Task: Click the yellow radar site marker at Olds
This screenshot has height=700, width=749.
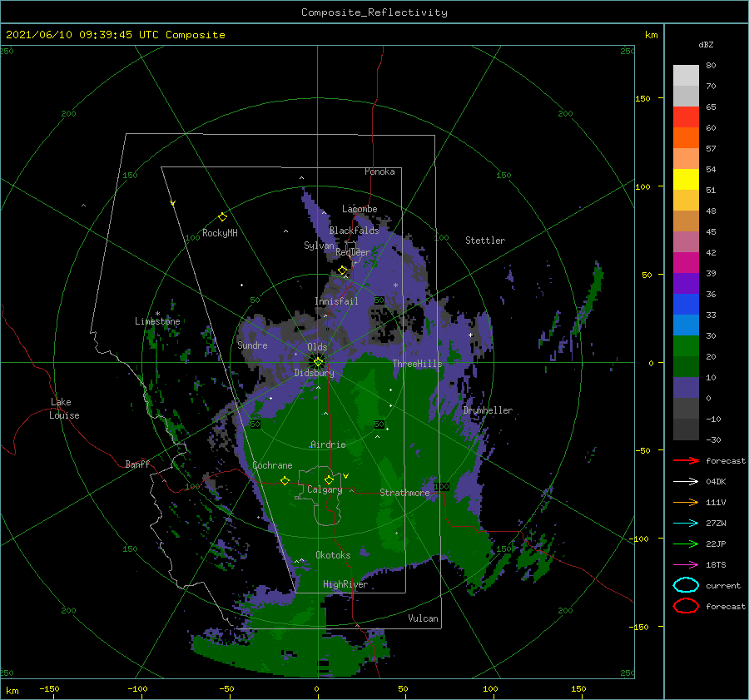Action: tap(318, 362)
